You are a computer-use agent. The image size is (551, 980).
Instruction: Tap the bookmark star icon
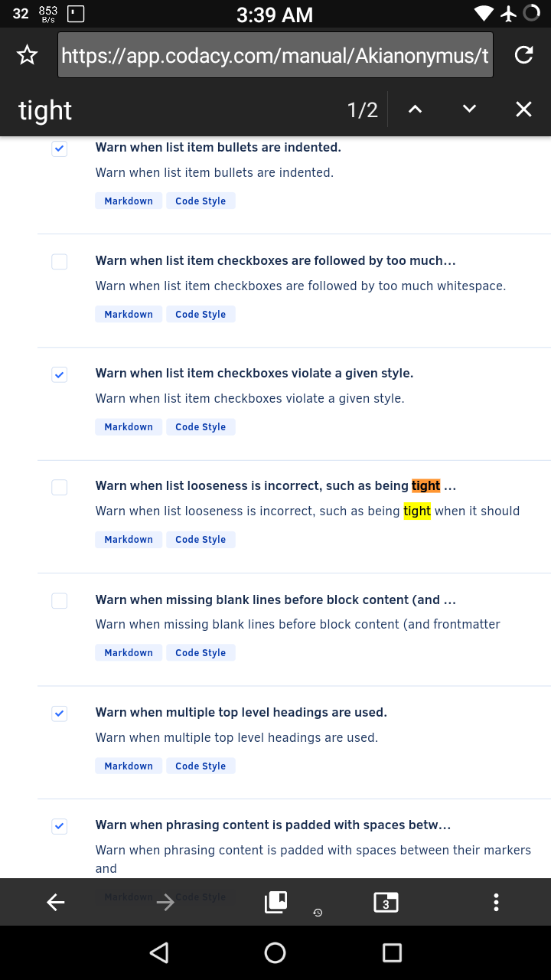(x=27, y=54)
